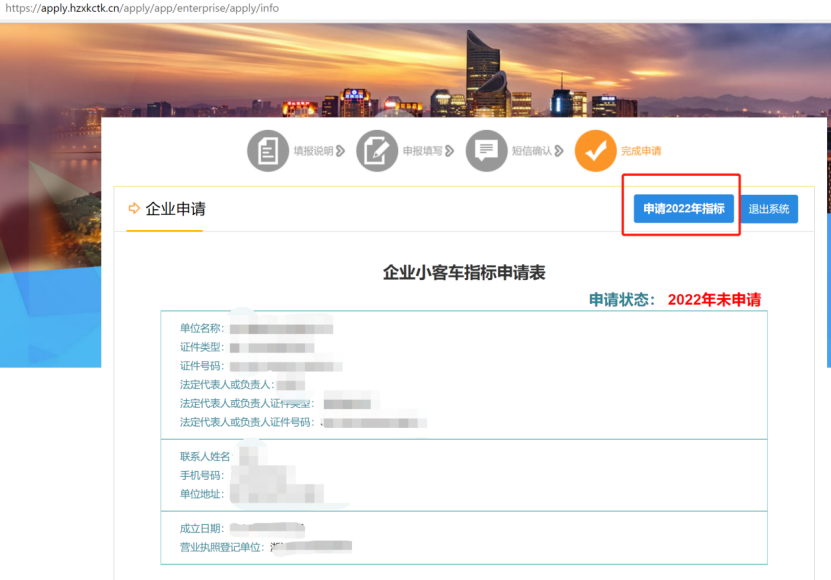Click the red 2022年未申请 status text

(714, 299)
